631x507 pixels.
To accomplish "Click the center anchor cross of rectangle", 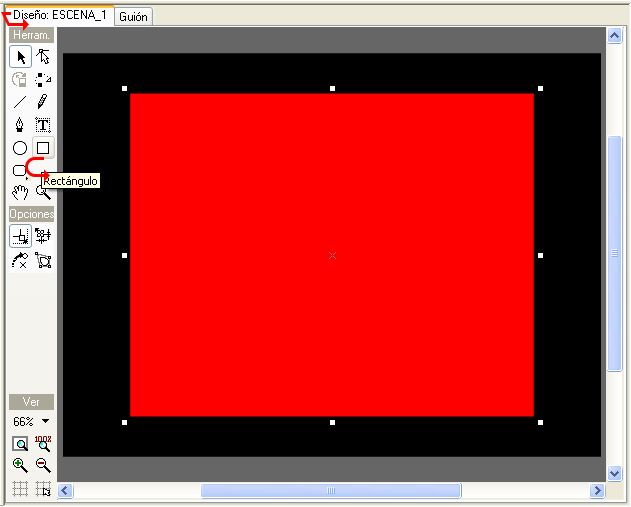I will pyautogui.click(x=332, y=255).
